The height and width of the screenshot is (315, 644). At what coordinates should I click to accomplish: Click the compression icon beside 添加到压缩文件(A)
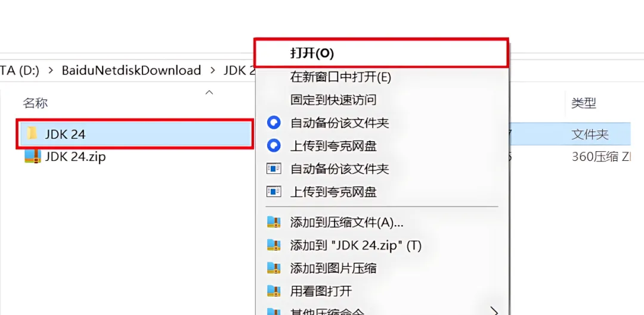pyautogui.click(x=274, y=222)
